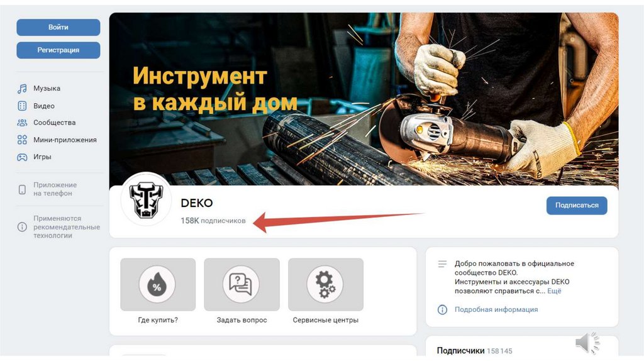Click the Войти button

(x=58, y=28)
